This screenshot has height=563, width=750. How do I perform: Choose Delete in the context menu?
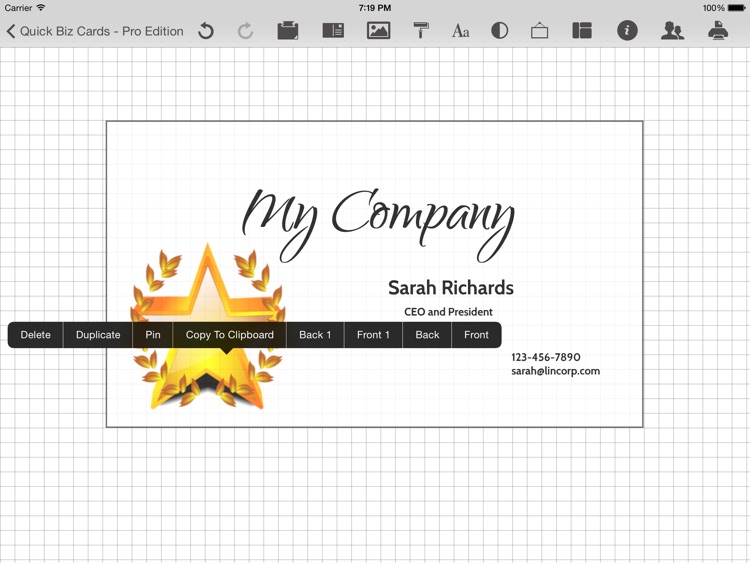pyautogui.click(x=36, y=335)
